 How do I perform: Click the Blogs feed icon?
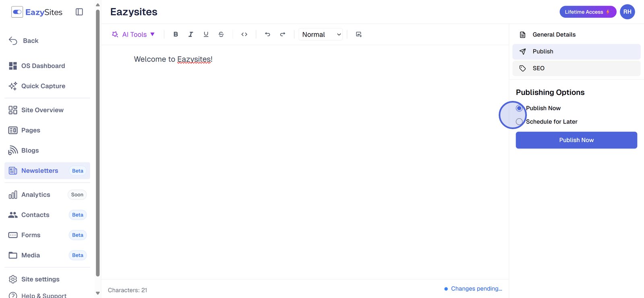click(x=13, y=150)
